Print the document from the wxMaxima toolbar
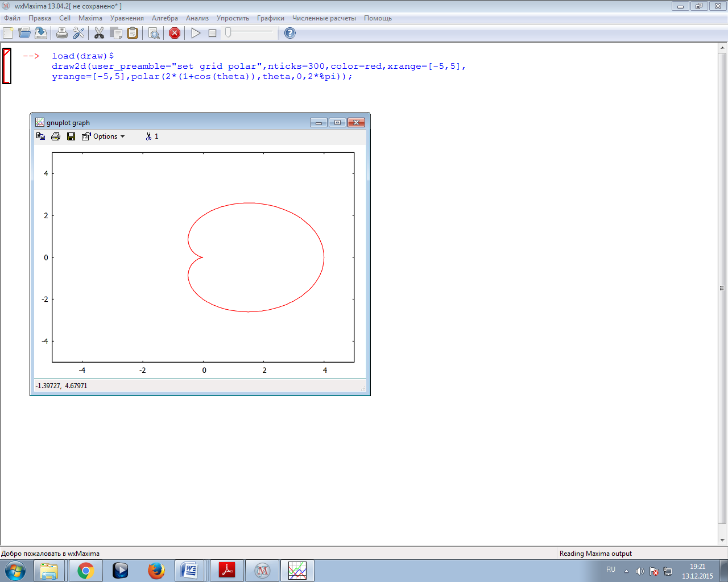 tap(61, 33)
